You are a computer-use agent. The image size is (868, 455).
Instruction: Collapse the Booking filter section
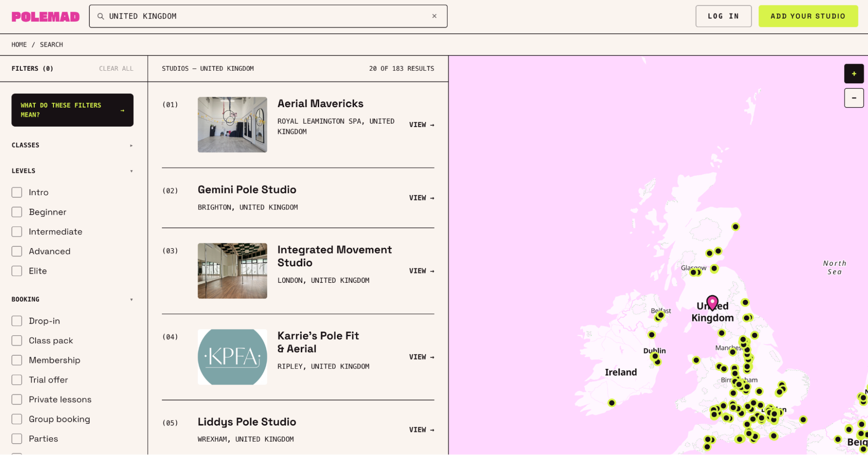[x=73, y=299]
